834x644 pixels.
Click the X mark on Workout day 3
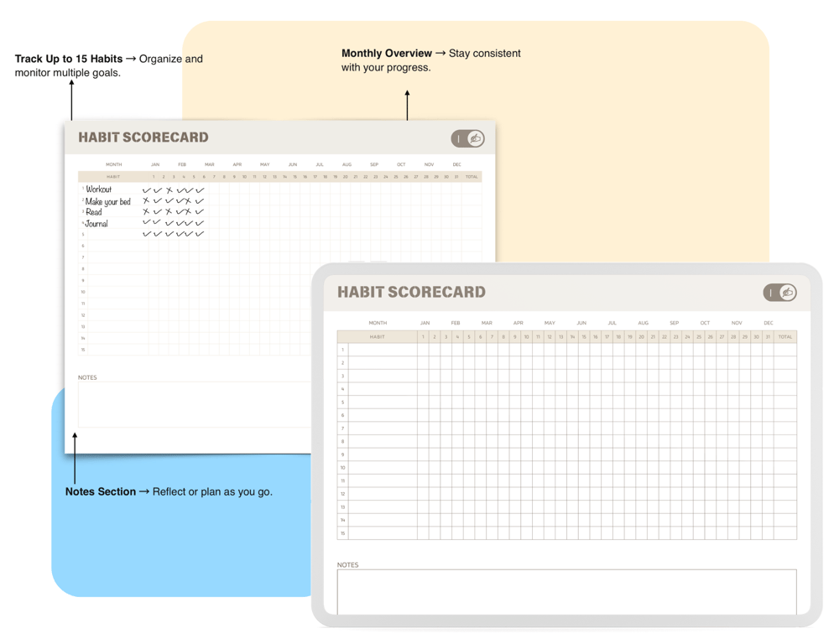(169, 190)
